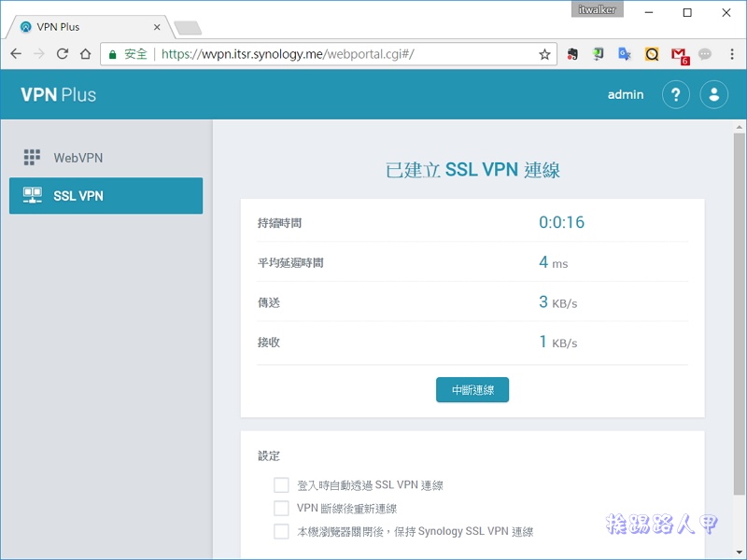This screenshot has height=560, width=747.
Task: Go forward in browser history
Action: [x=39, y=54]
